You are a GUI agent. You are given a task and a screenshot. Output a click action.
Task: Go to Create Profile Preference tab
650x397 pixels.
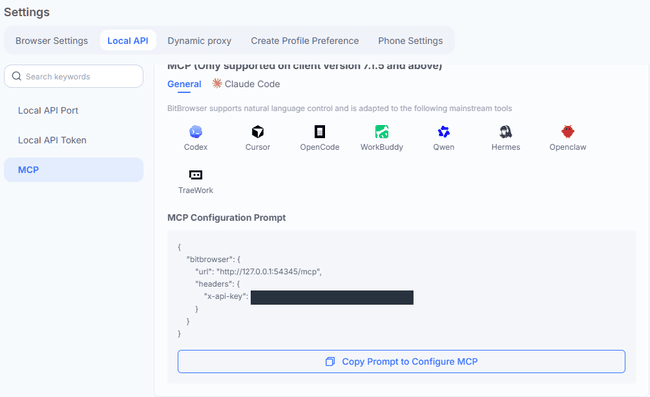coord(305,41)
